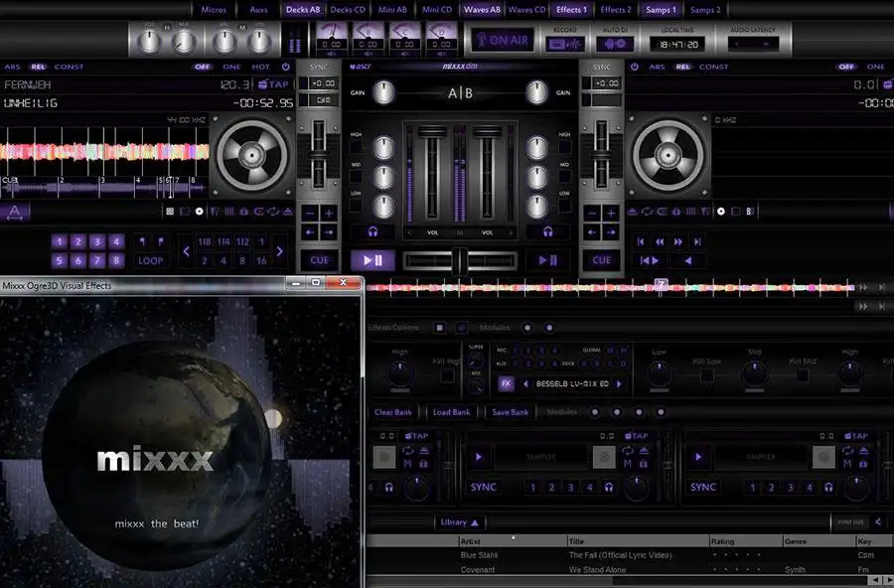Toggle the FX button in effects rack
Viewport: 894px width, 588px height.
point(506,383)
